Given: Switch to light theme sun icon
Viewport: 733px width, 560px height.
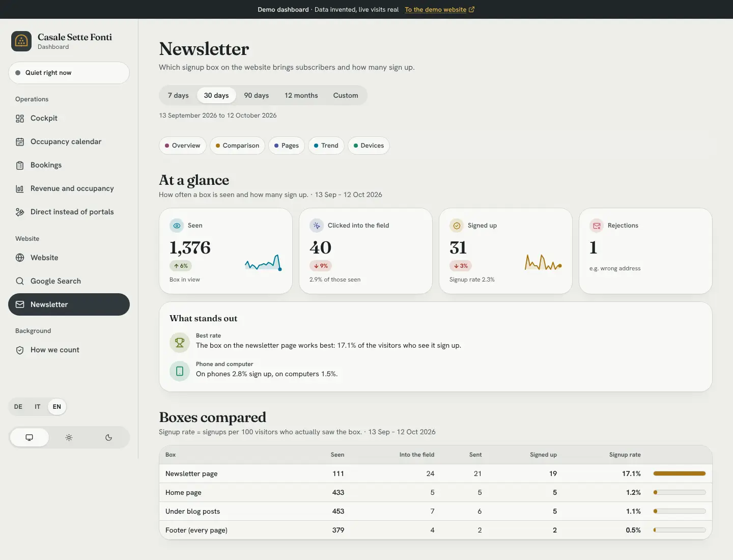Looking at the screenshot, I should (69, 437).
